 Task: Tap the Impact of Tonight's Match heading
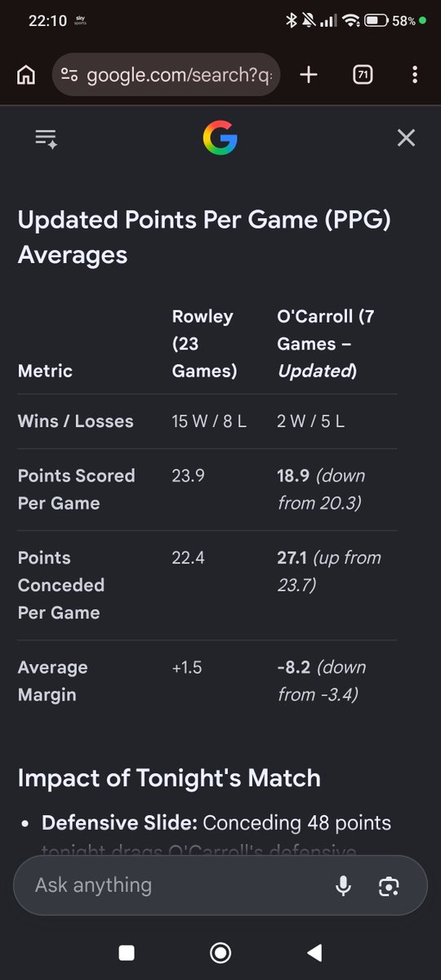click(x=169, y=777)
